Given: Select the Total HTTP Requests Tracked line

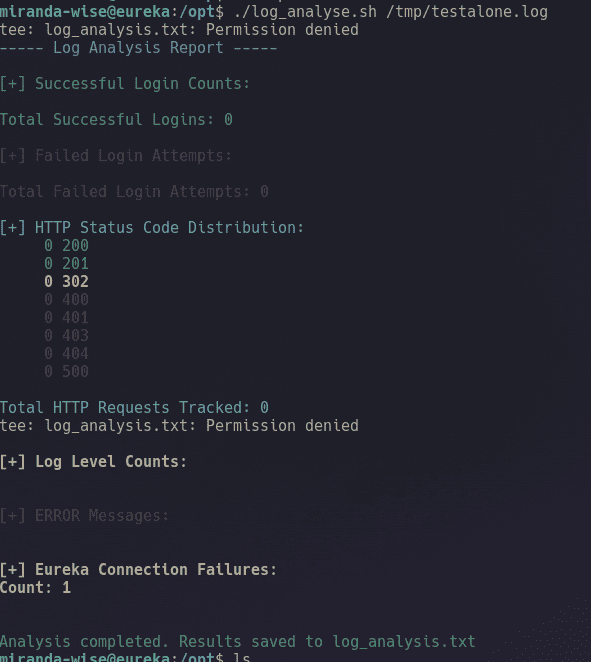Looking at the screenshot, I should point(134,408).
